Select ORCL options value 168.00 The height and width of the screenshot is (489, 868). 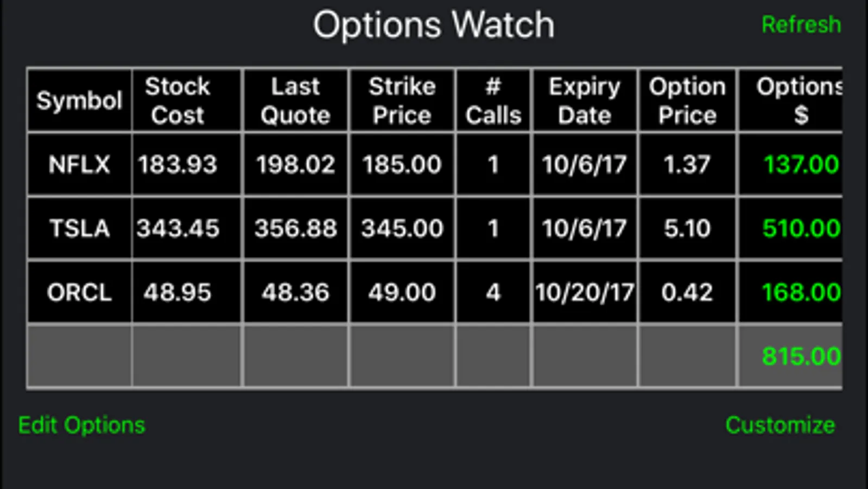pos(791,292)
